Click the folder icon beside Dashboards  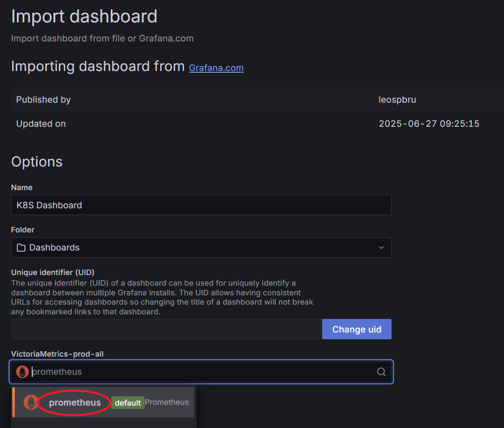(21, 248)
